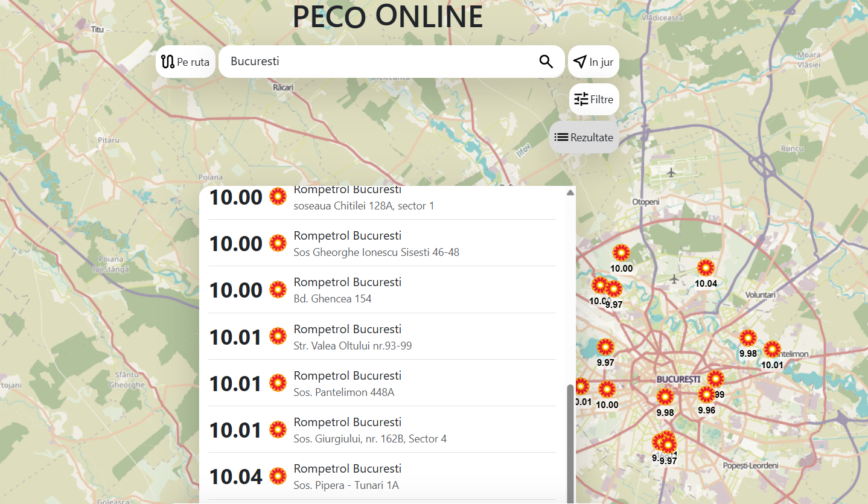The width and height of the screenshot is (868, 504).
Task: Focus the Bucuresti search field
Action: [x=391, y=62]
